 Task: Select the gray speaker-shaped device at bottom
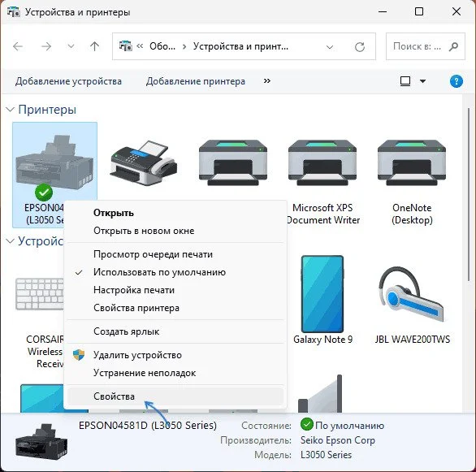click(320, 393)
